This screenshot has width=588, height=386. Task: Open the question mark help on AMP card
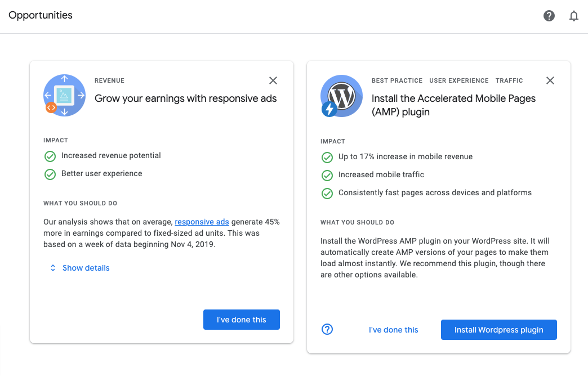(x=327, y=329)
